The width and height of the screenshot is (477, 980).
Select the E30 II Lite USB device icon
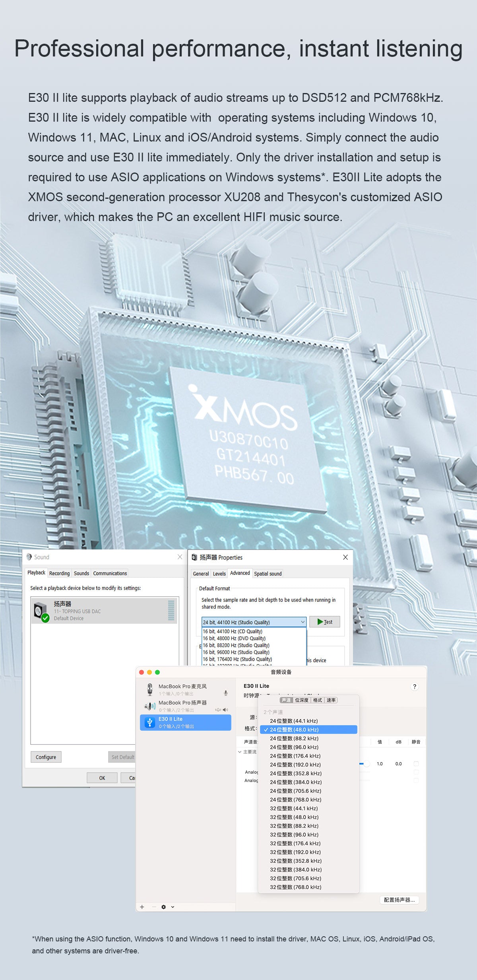pyautogui.click(x=150, y=722)
